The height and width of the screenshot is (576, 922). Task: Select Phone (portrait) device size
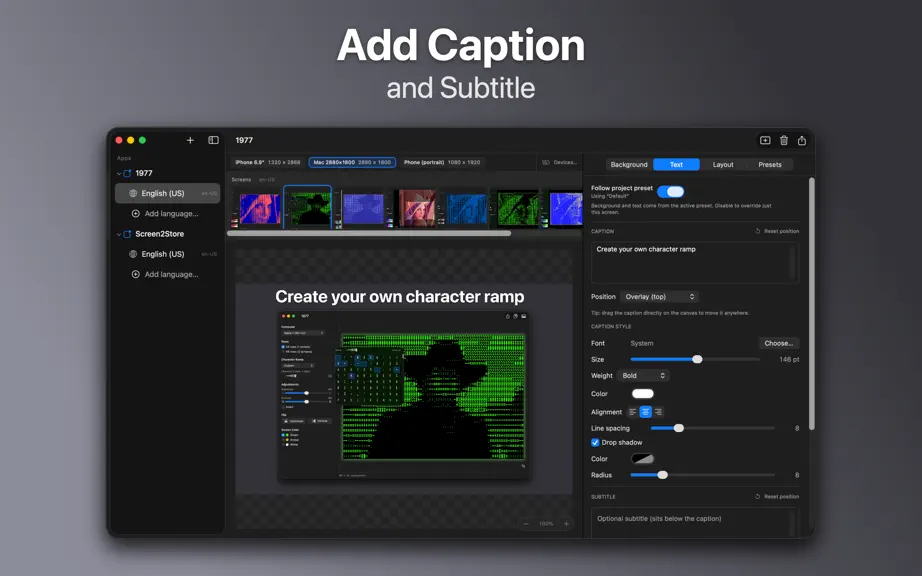tap(442, 162)
